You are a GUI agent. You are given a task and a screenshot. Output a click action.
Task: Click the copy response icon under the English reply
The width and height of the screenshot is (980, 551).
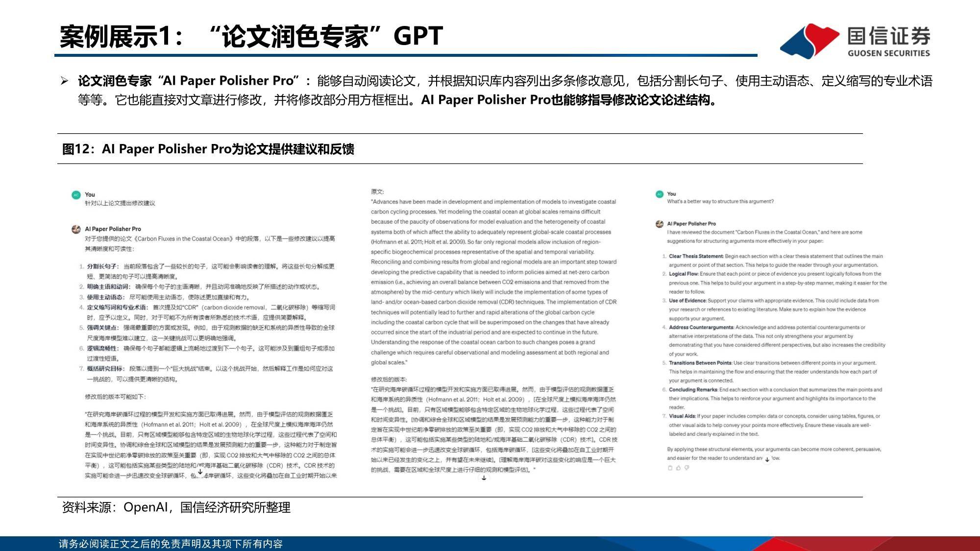click(670, 468)
